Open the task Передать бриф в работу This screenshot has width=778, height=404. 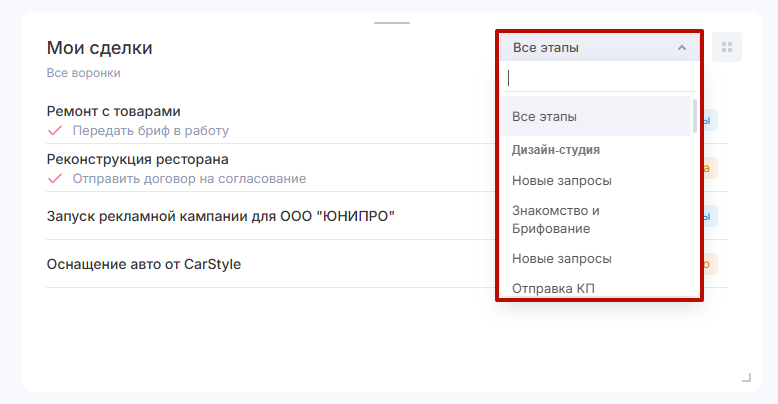pos(151,130)
